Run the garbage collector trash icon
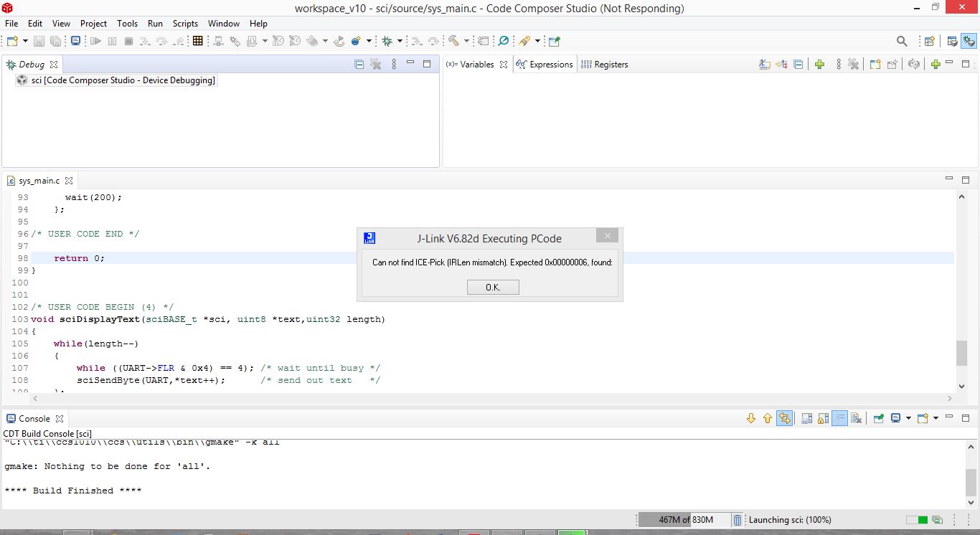Viewport: 980px width, 535px height. click(x=738, y=520)
